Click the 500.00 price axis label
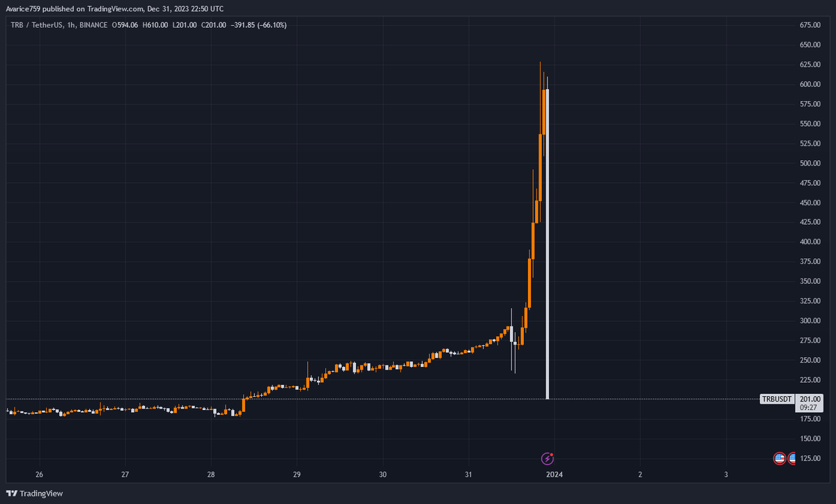836x504 pixels. click(x=810, y=163)
